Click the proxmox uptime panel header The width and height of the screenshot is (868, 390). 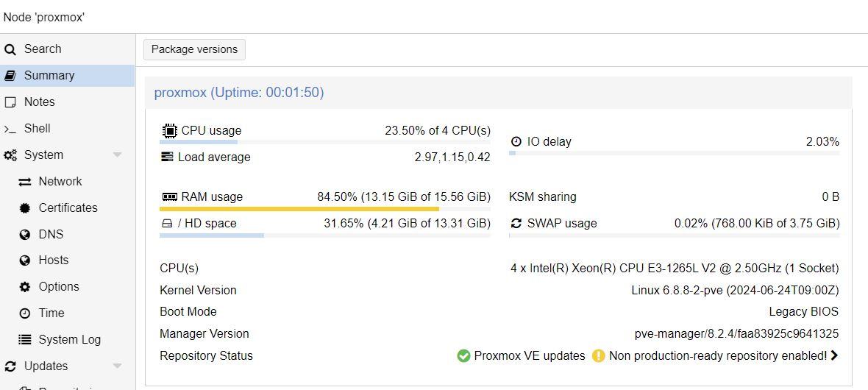click(239, 93)
